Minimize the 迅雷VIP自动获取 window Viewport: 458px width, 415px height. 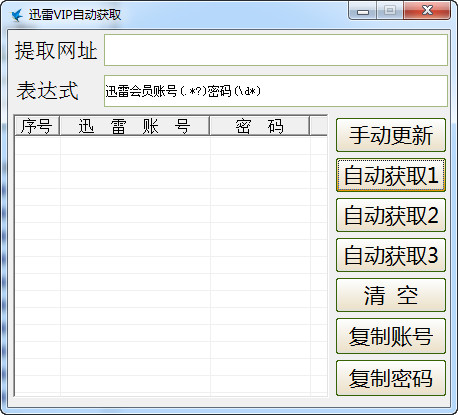(363, 11)
